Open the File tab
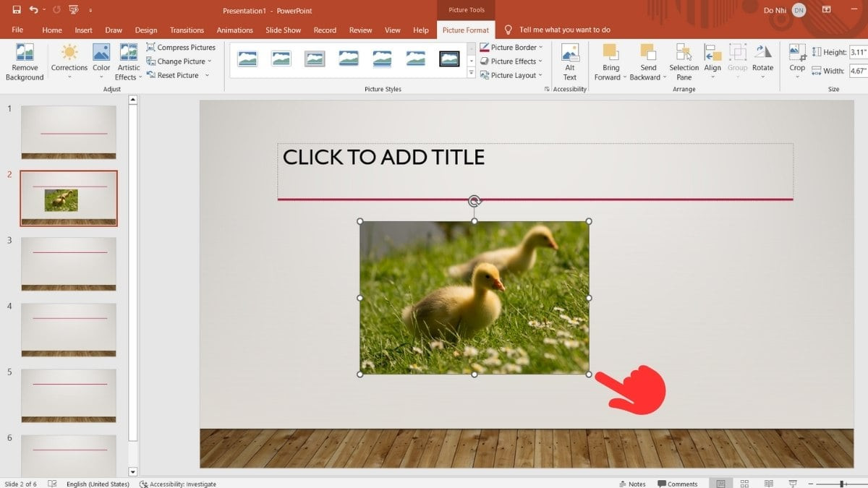The image size is (868, 488). 17,30
